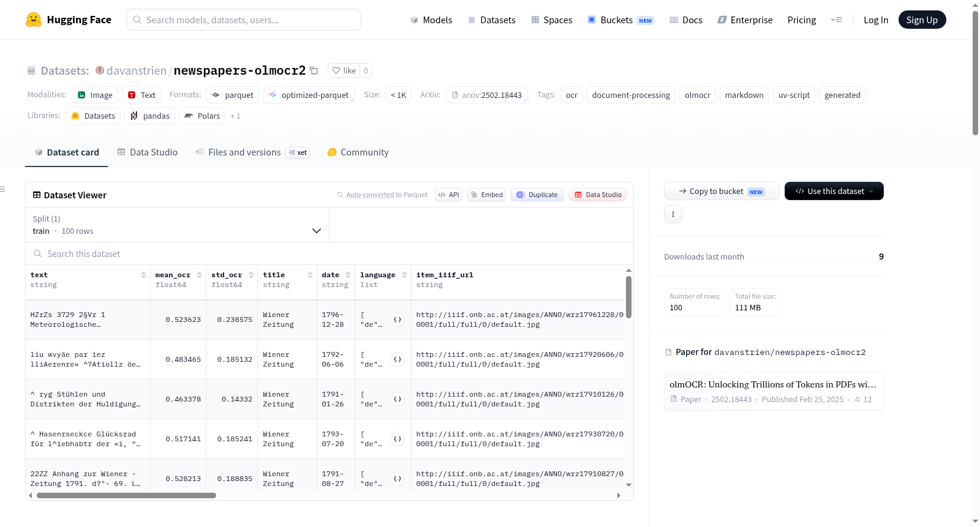980x527 pixels.
Task: Open the Models menu item
Action: tap(431, 20)
